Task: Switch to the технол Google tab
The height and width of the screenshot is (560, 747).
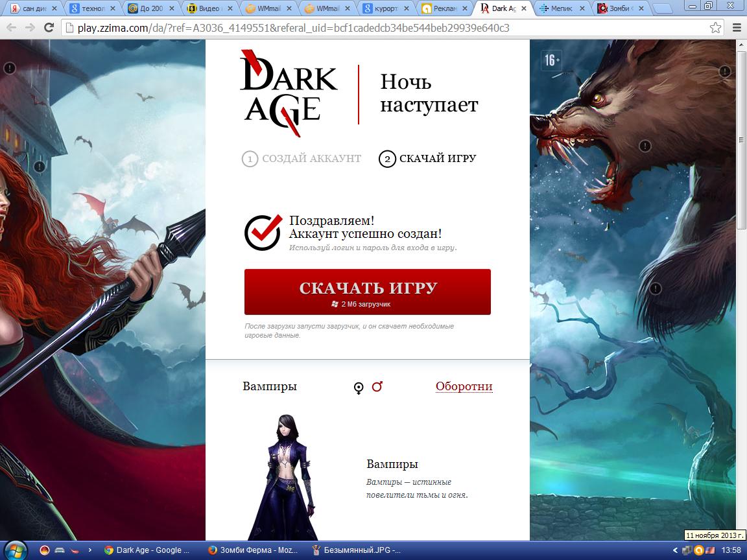Action: pos(92,8)
